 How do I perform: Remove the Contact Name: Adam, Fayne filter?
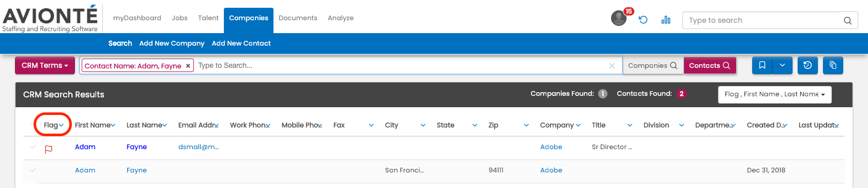(188, 66)
